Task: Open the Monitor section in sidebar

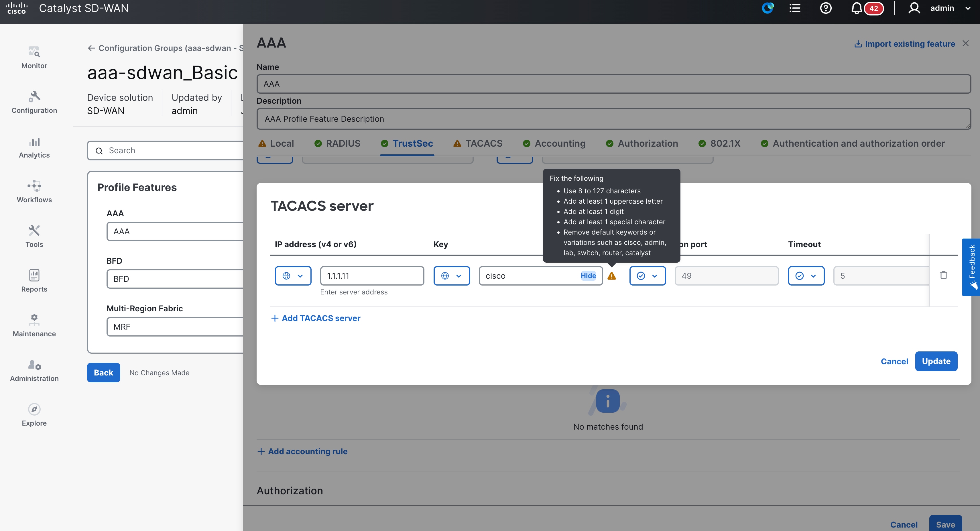Action: (34, 58)
